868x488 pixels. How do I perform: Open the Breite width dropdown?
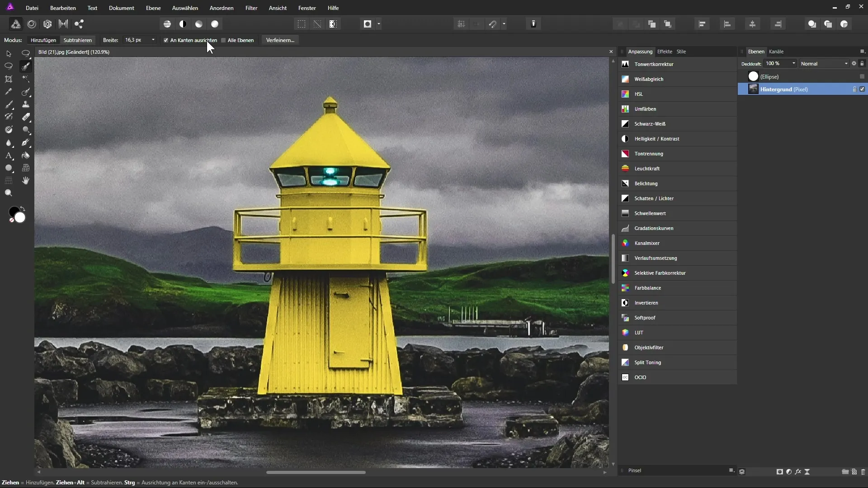(153, 40)
